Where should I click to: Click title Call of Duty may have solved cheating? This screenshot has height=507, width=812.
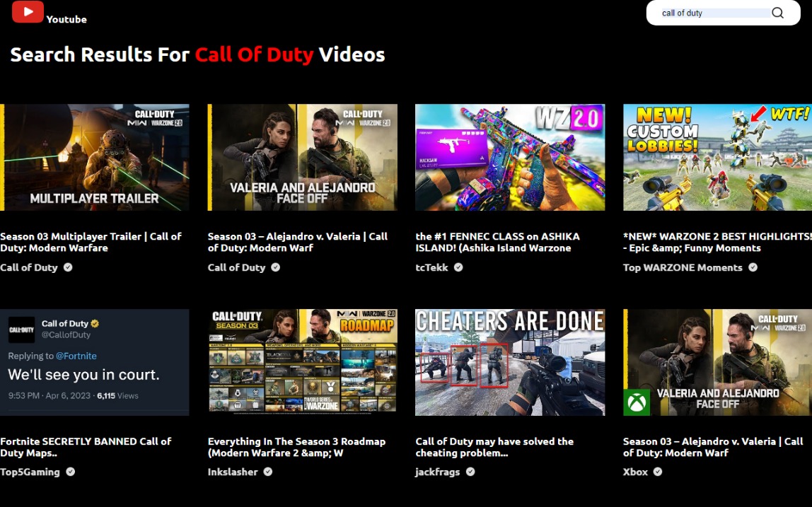(x=494, y=447)
